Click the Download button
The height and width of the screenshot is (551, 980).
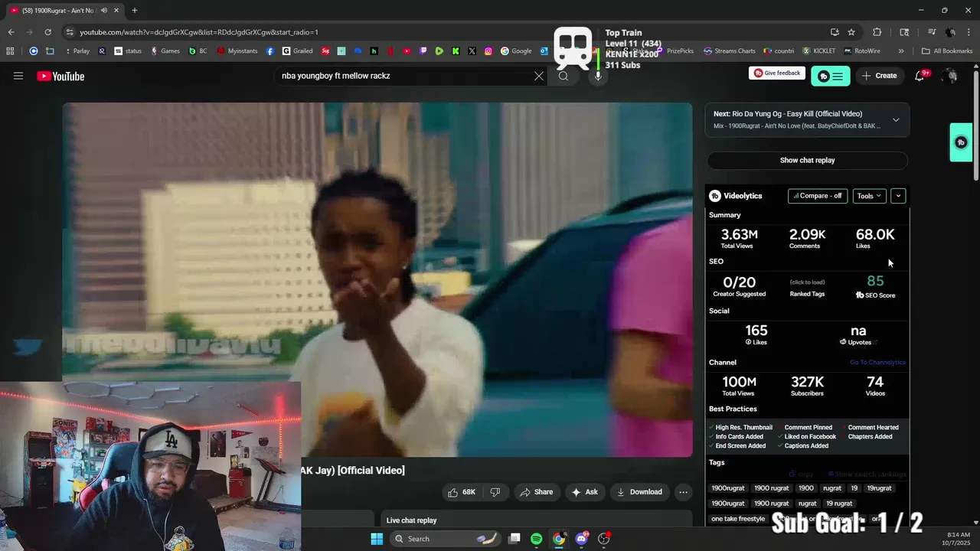click(x=639, y=492)
